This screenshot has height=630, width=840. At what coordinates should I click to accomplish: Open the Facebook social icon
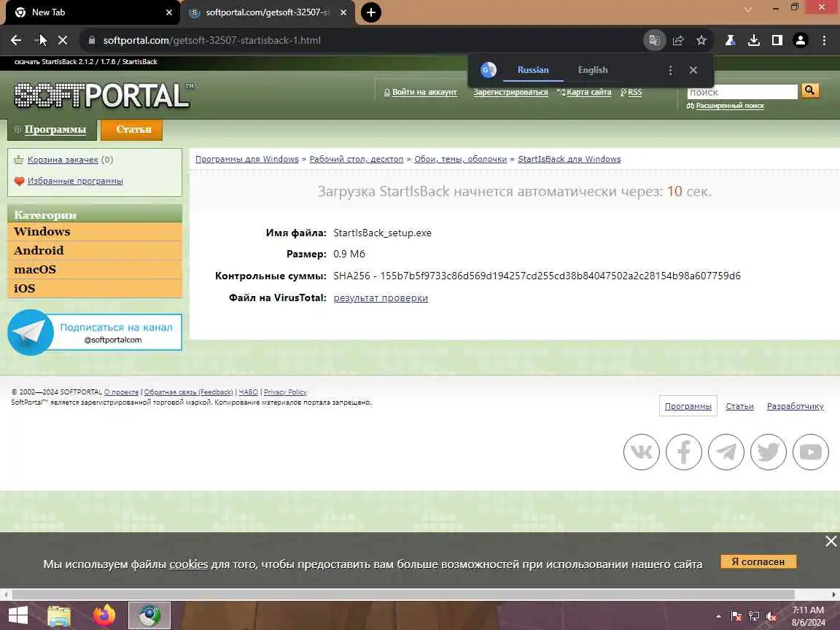[683, 452]
